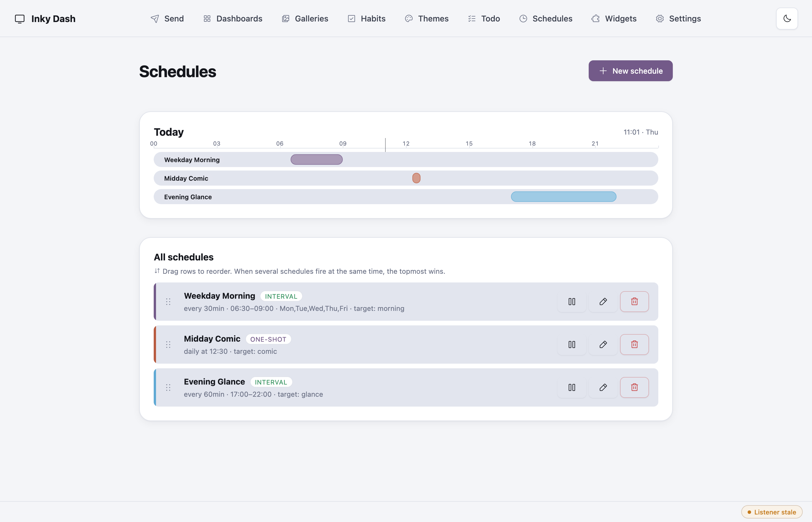Screen dimensions: 812x522
Task: Select the Midday Comic row title
Action: (x=212, y=339)
